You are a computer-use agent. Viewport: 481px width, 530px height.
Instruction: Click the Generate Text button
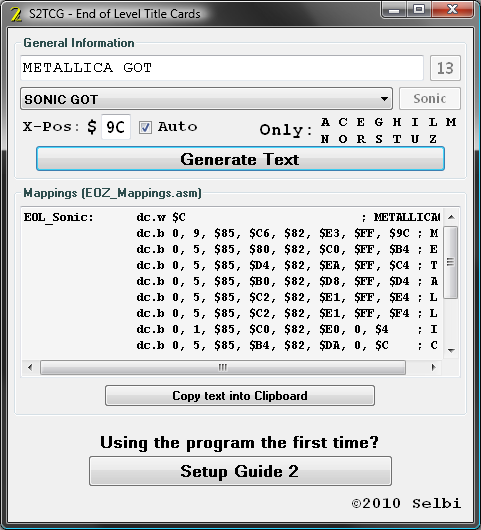tap(240, 159)
